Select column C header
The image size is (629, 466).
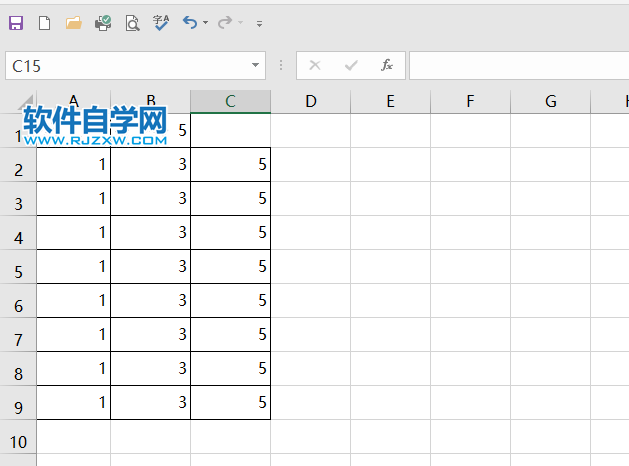(230, 101)
